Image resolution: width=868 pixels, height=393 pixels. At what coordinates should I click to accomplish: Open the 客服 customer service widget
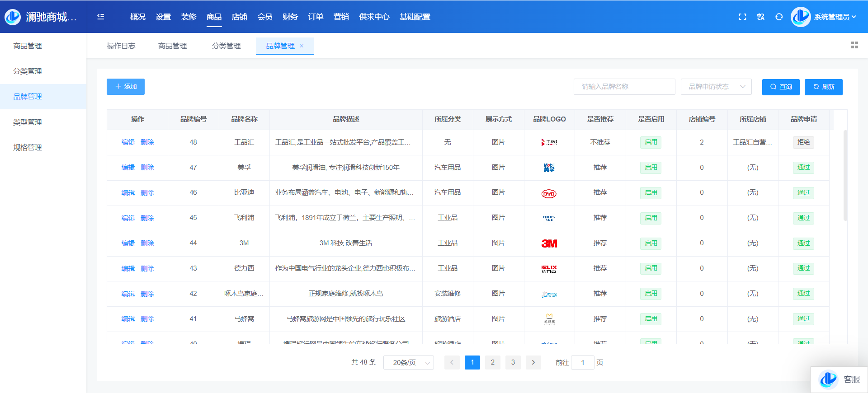coord(840,379)
